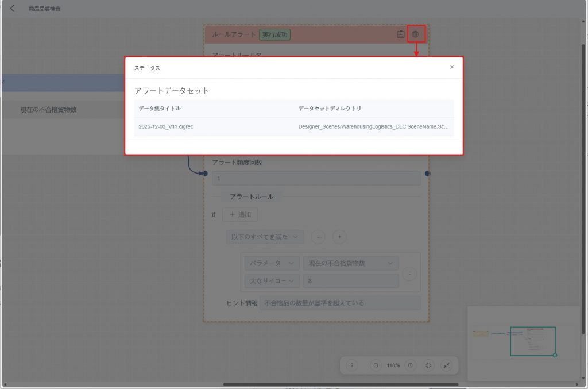
Task: Click the globe status icon in node header
Action: [416, 34]
